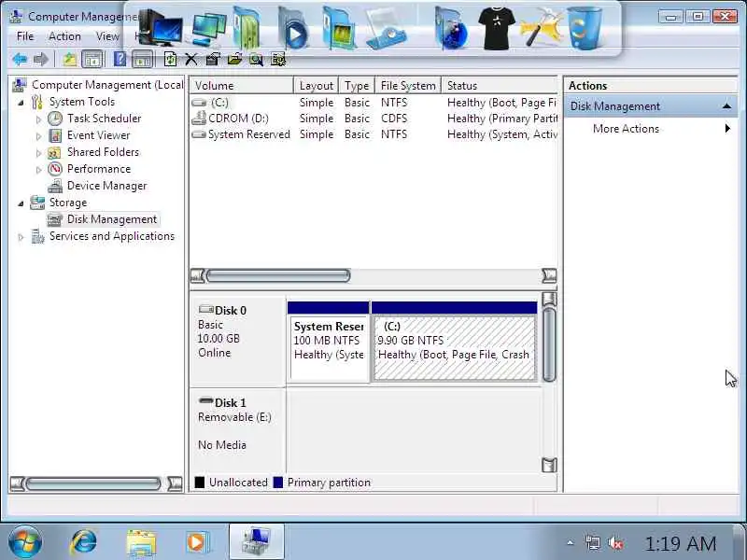
Task: Expand the Event Viewer node
Action: [39, 136]
